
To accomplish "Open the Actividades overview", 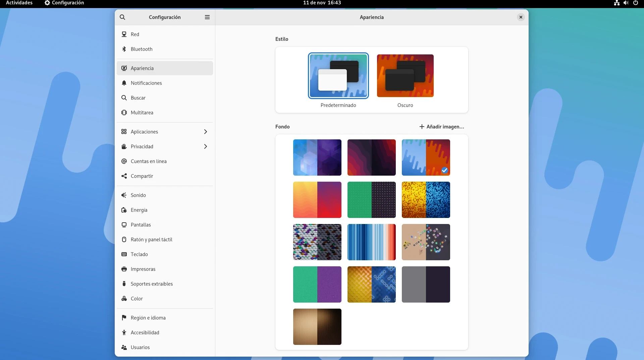I will click(19, 3).
